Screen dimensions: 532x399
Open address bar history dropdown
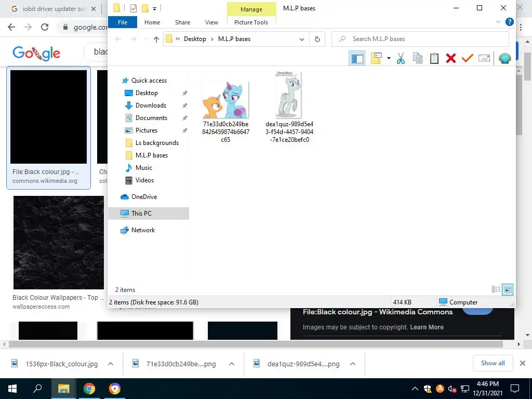pyautogui.click(x=302, y=39)
